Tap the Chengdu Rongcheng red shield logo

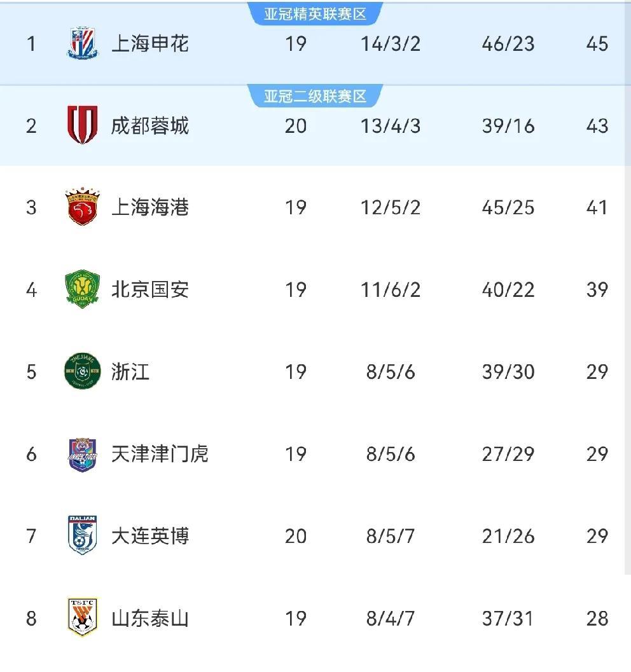pos(82,125)
